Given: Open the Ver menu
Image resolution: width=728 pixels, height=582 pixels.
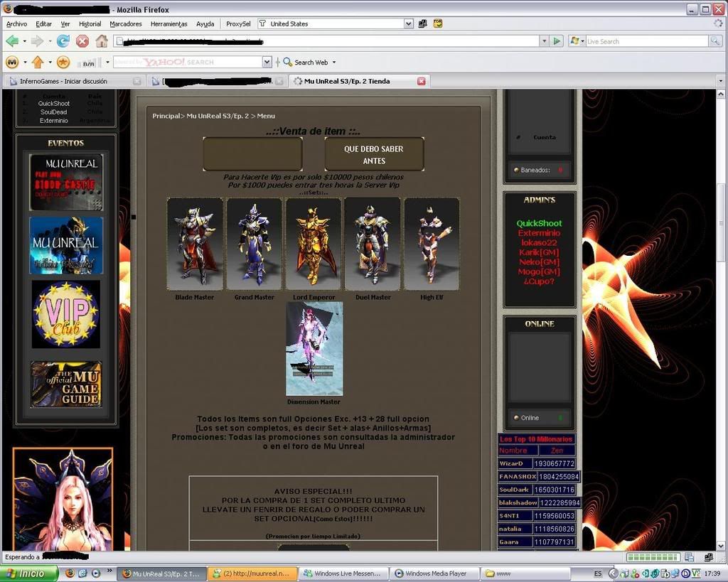Looking at the screenshot, I should point(65,23).
